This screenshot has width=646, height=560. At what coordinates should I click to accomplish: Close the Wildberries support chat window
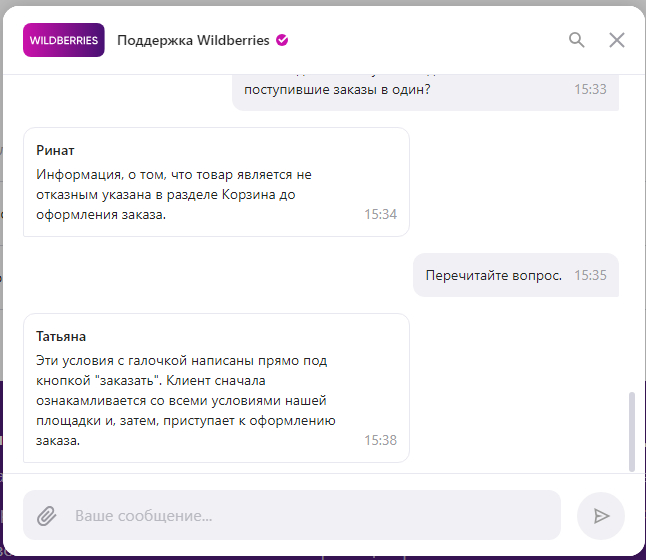pyautogui.click(x=617, y=40)
